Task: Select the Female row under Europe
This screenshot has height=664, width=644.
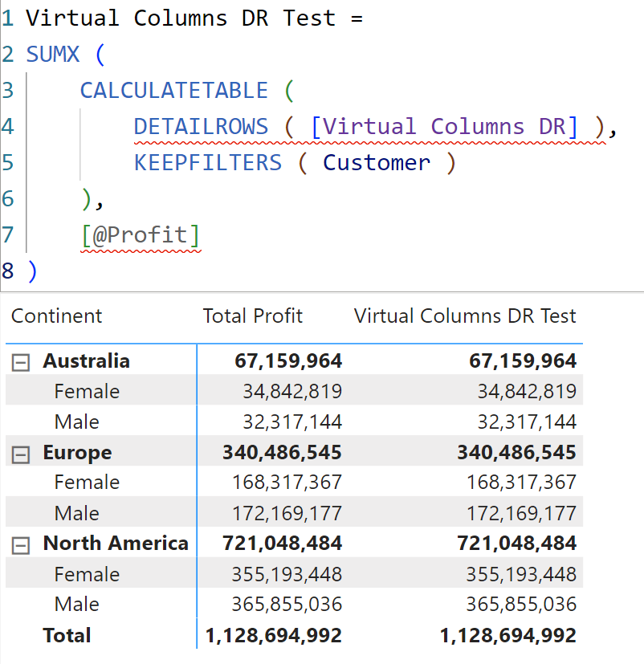Action: [x=87, y=483]
